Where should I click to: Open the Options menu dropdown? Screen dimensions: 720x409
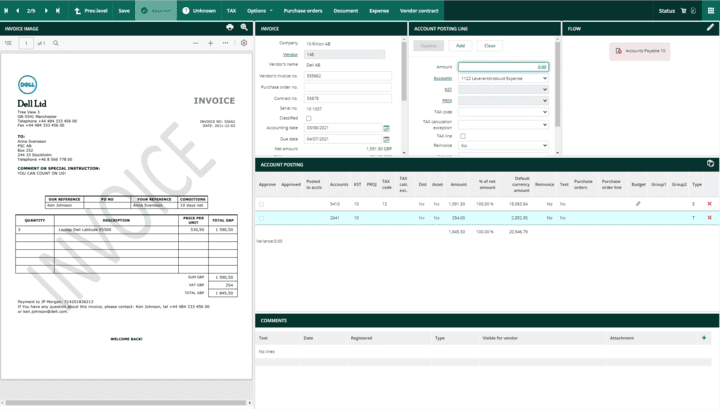pos(259,10)
